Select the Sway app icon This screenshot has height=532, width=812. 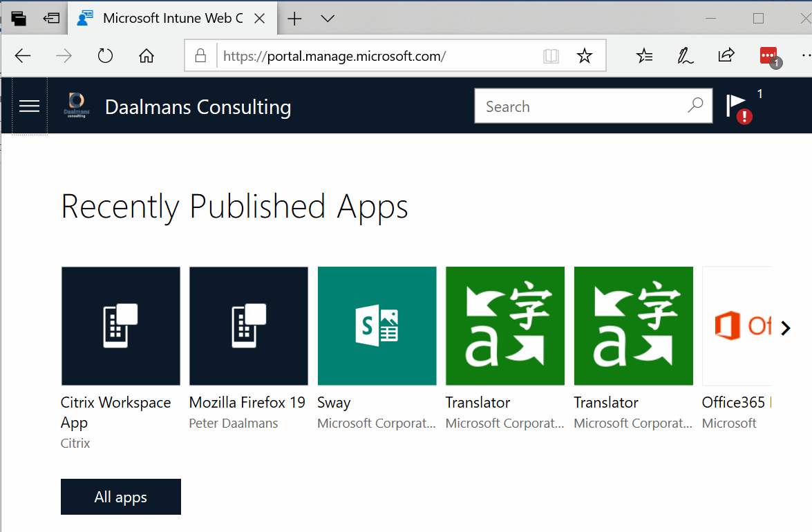pos(377,326)
